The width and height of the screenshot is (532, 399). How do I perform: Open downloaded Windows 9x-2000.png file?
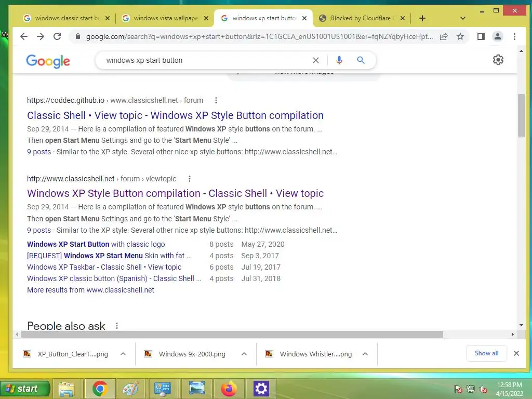[x=185, y=354]
